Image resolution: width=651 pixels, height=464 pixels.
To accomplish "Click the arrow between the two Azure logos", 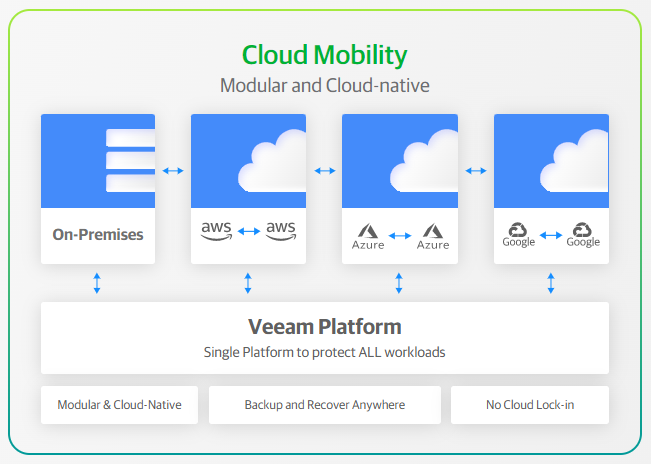I will tap(400, 236).
